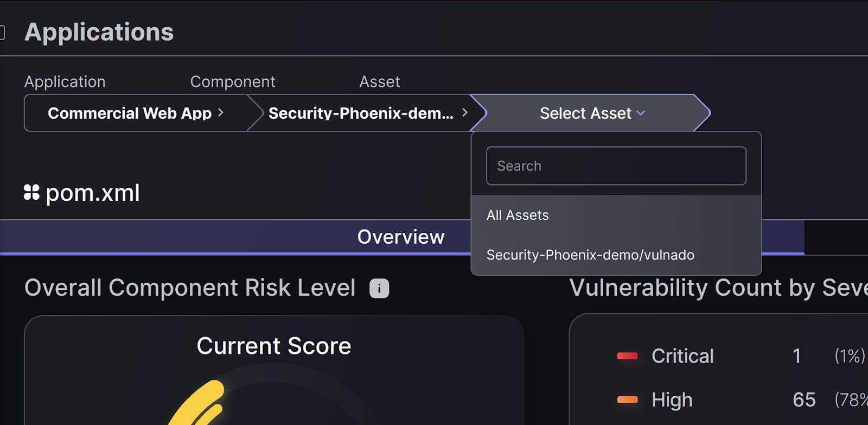The image size is (868, 425).
Task: Open the Select Asset dropdown chevron
Action: click(x=641, y=114)
